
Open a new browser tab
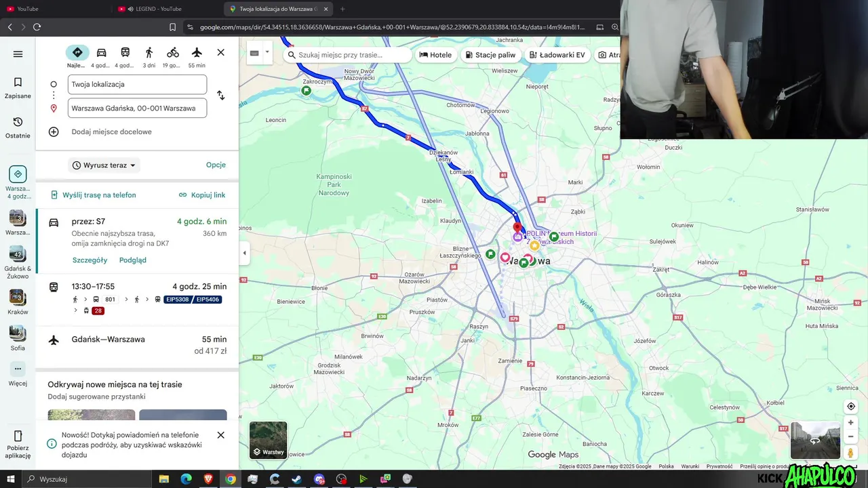click(x=342, y=9)
